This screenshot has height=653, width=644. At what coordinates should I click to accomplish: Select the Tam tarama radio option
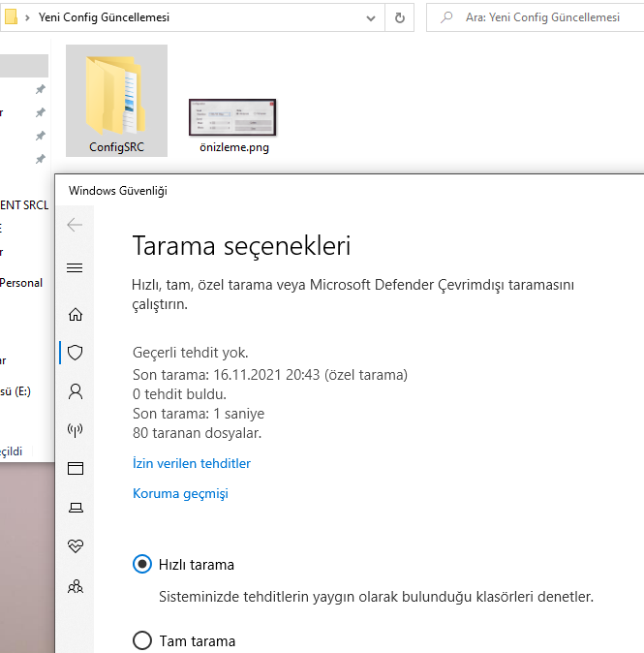point(142,640)
